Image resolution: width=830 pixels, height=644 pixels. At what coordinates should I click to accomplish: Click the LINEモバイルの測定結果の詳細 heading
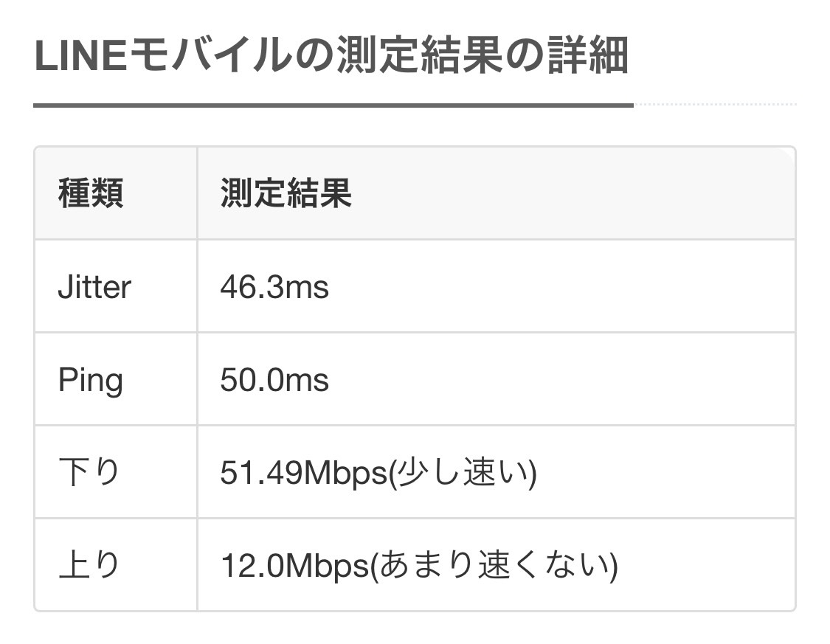tap(331, 55)
